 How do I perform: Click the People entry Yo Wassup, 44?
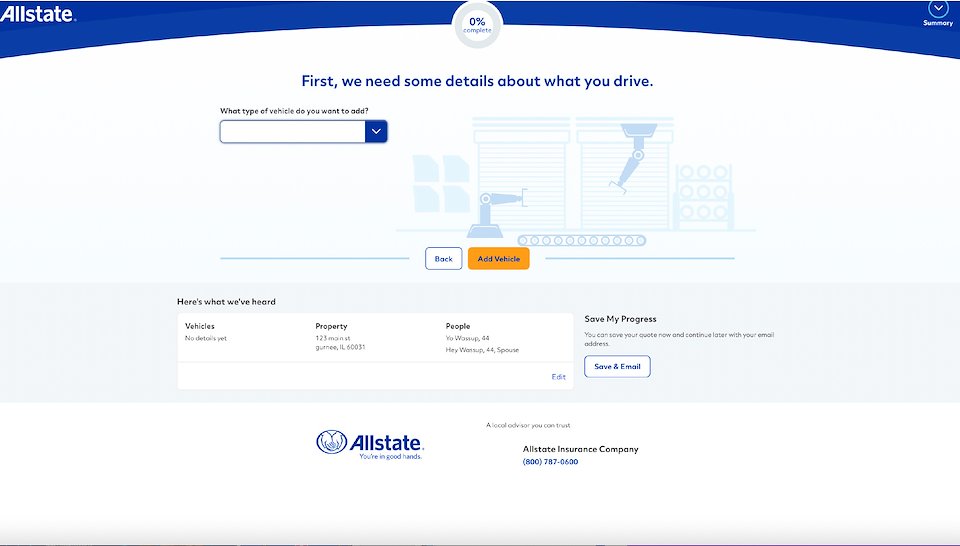[x=467, y=338]
